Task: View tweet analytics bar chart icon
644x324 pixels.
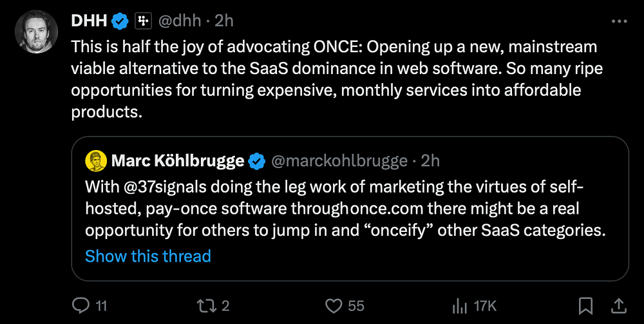Action: pyautogui.click(x=461, y=305)
